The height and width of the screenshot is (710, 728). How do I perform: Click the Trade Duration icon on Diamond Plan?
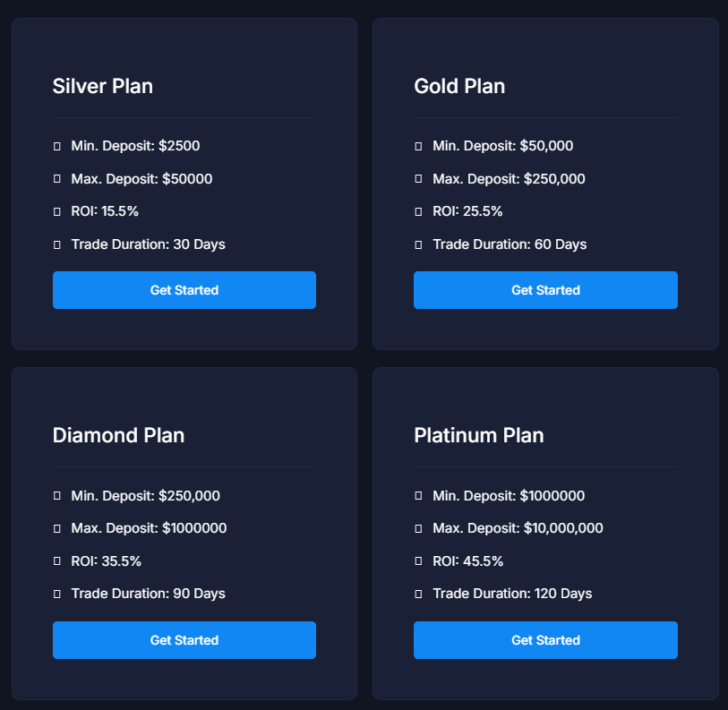56,594
